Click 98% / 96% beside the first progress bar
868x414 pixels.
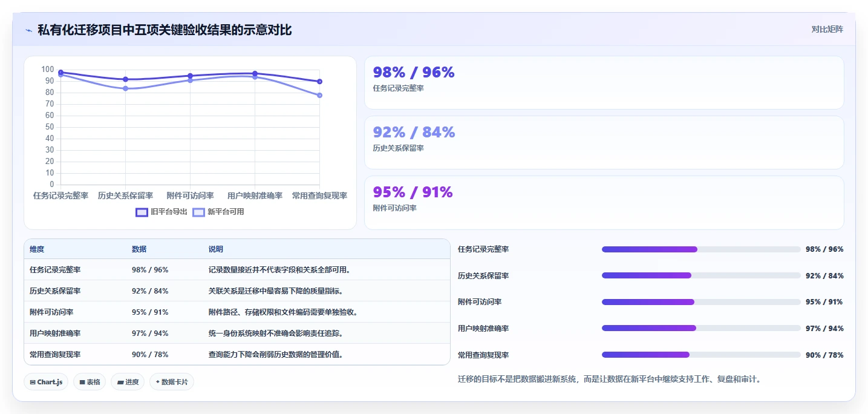coord(824,249)
